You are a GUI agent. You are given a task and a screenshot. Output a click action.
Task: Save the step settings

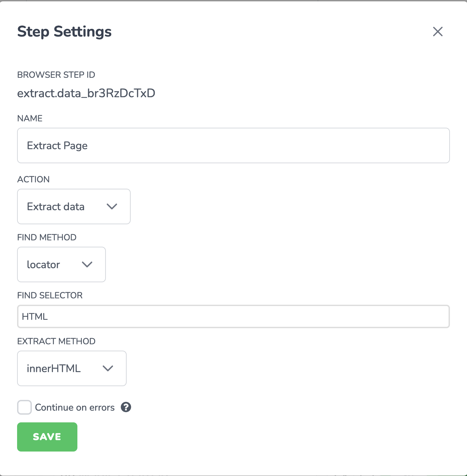[47, 437]
